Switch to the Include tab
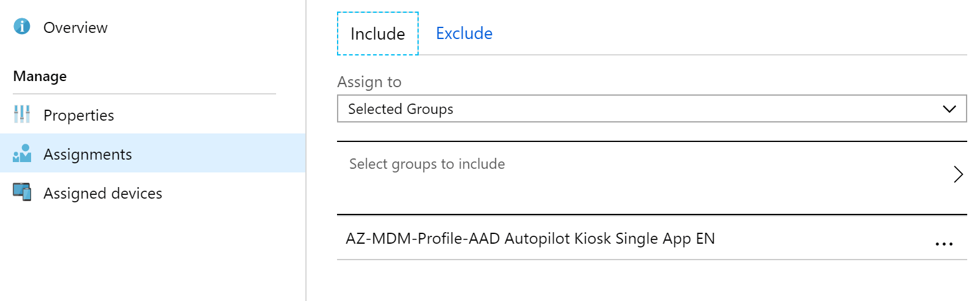Image resolution: width=980 pixels, height=301 pixels. pyautogui.click(x=378, y=34)
